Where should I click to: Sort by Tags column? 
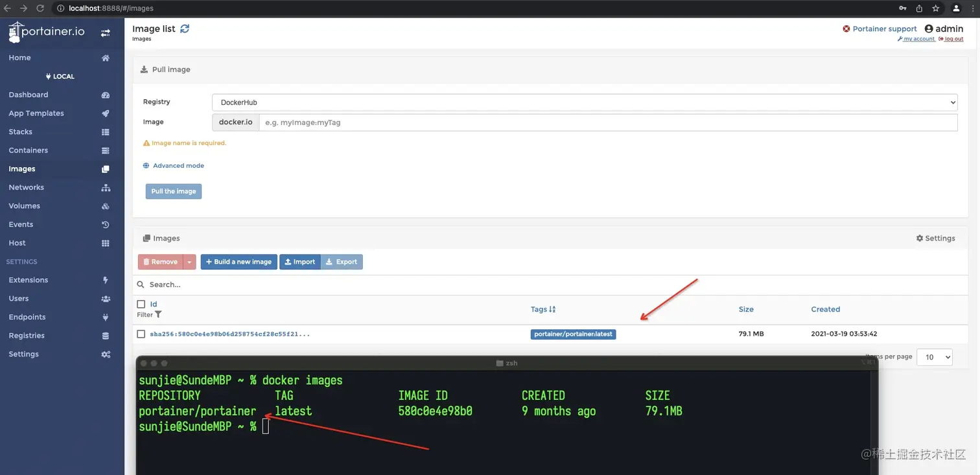543,309
